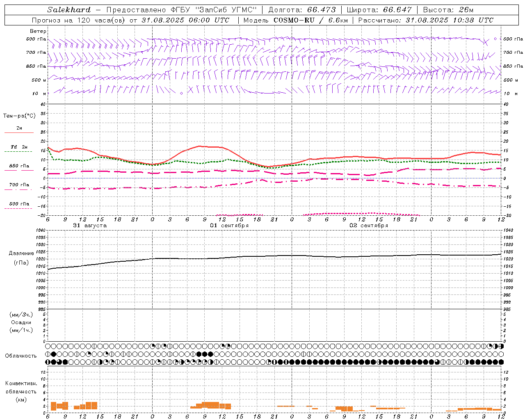Viewport: 525px width, 420px height.
Task: Click the "02 сентября" date label
Action: pos(369,226)
